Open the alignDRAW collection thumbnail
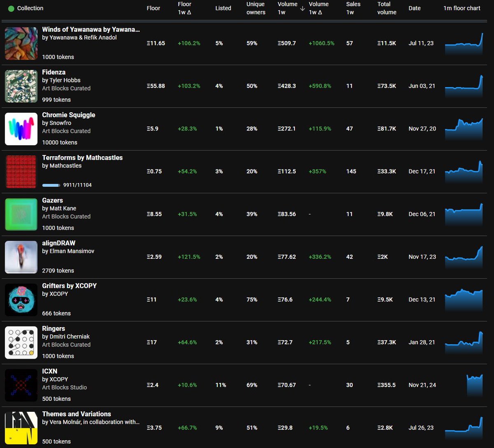 click(x=21, y=257)
